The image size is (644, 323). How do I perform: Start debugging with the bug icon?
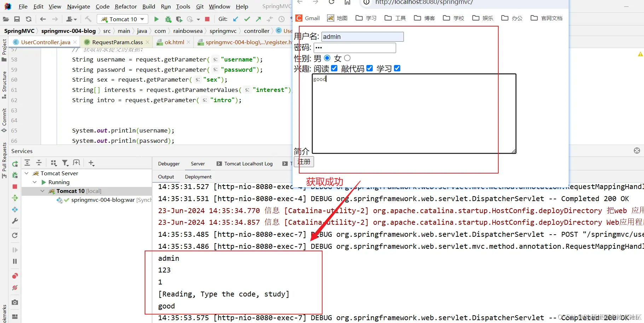168,19
